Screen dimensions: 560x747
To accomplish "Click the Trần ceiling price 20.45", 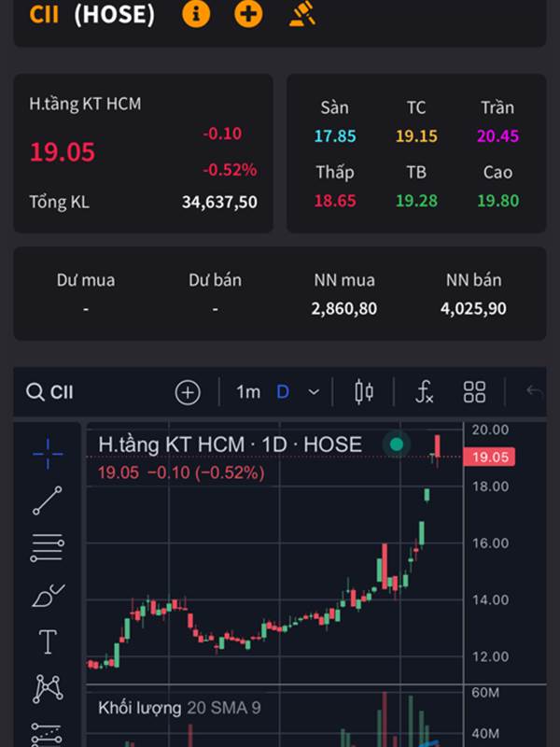I will click(x=497, y=136).
